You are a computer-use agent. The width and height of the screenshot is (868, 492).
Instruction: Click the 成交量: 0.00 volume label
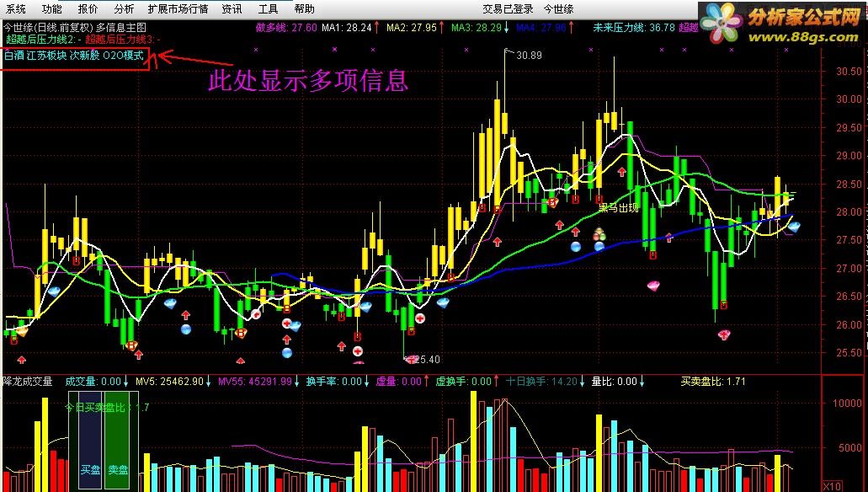click(93, 381)
